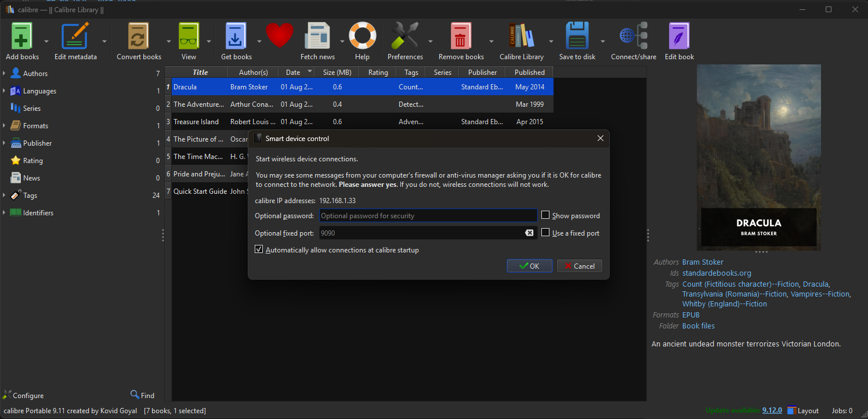Click the Optional fixed port field

428,233
